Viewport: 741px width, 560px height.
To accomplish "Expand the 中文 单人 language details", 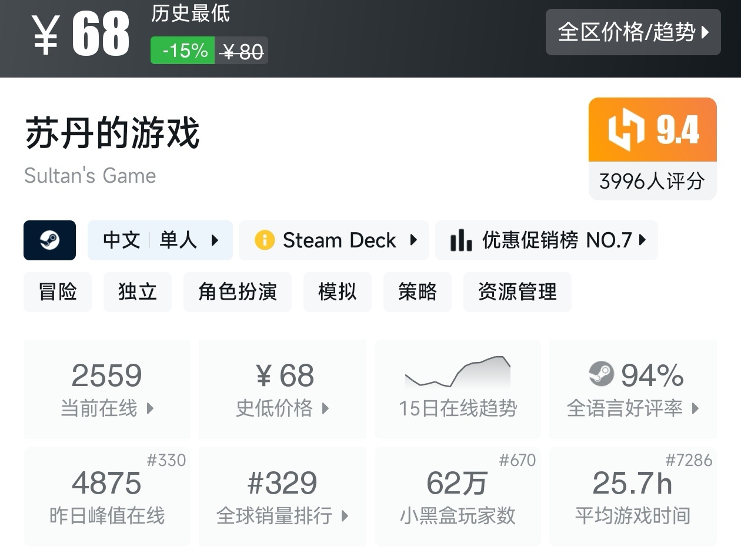I will coord(160,240).
